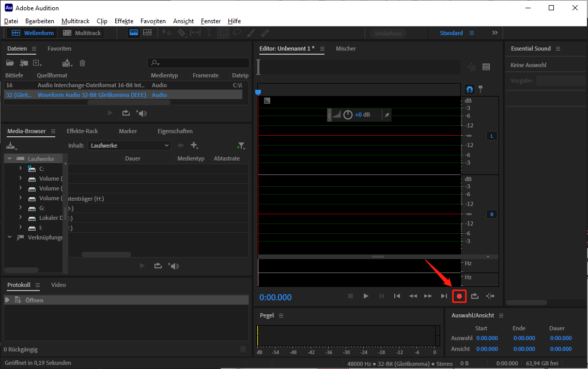Image resolution: width=588 pixels, height=369 pixels.
Task: Toggle the L channel button
Action: (x=491, y=135)
